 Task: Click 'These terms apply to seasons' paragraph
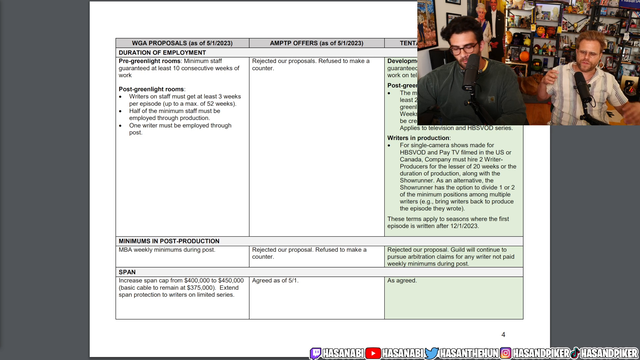coord(448,222)
